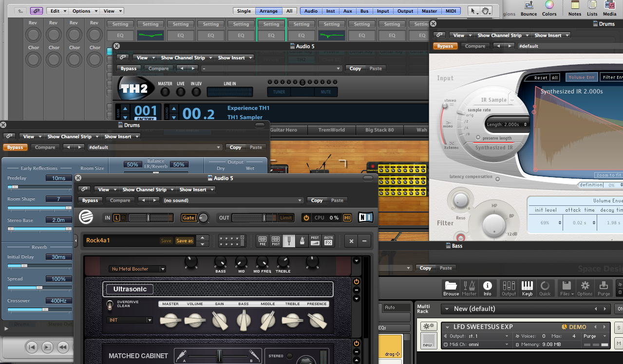623x364 pixels.
Task: Open Show Insert dropdown in Space Designer window
Action: click(x=551, y=36)
